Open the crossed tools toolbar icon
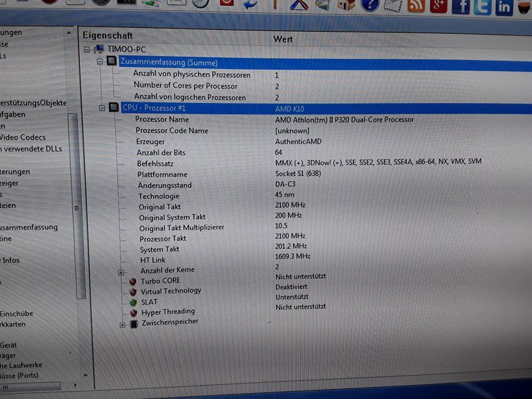 coord(299,4)
